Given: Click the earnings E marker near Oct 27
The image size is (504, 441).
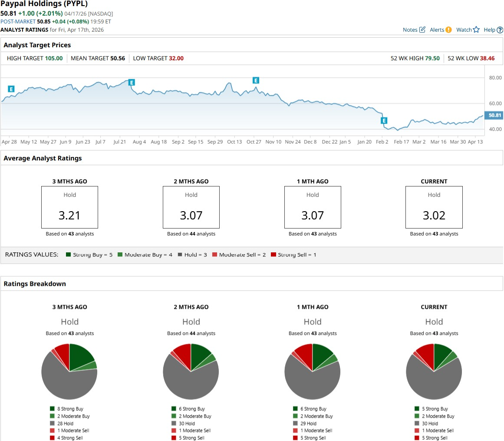Looking at the screenshot, I should point(256,80).
